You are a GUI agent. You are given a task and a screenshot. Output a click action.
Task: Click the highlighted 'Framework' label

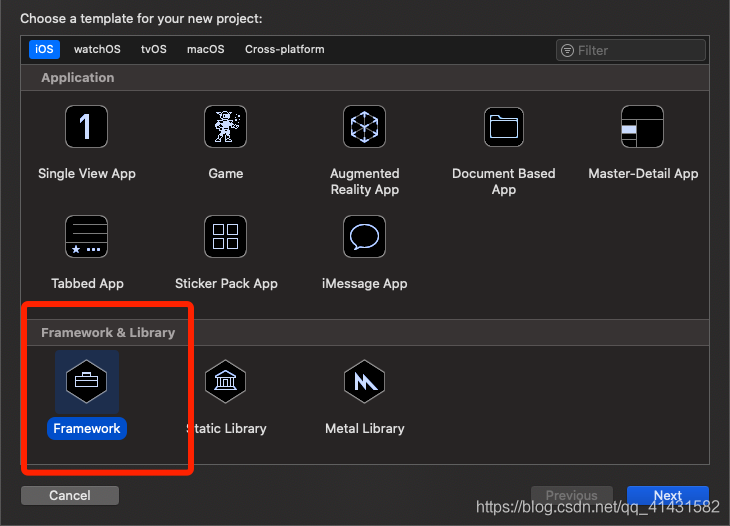87,428
